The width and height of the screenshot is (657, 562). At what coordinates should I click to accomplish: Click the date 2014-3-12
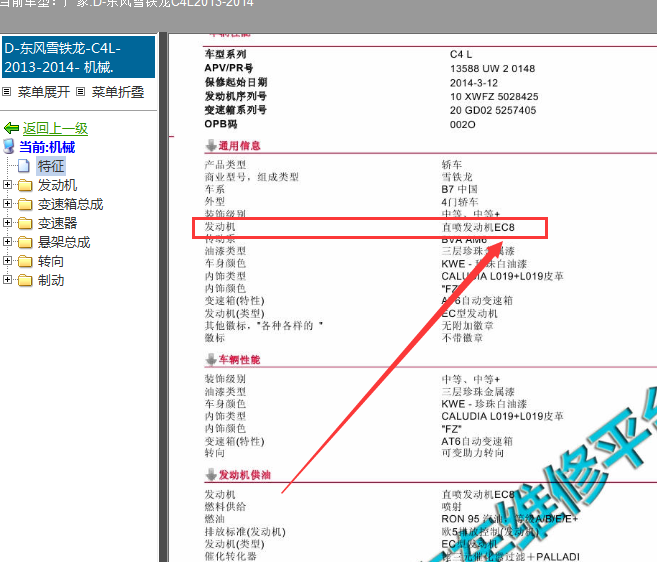474,83
